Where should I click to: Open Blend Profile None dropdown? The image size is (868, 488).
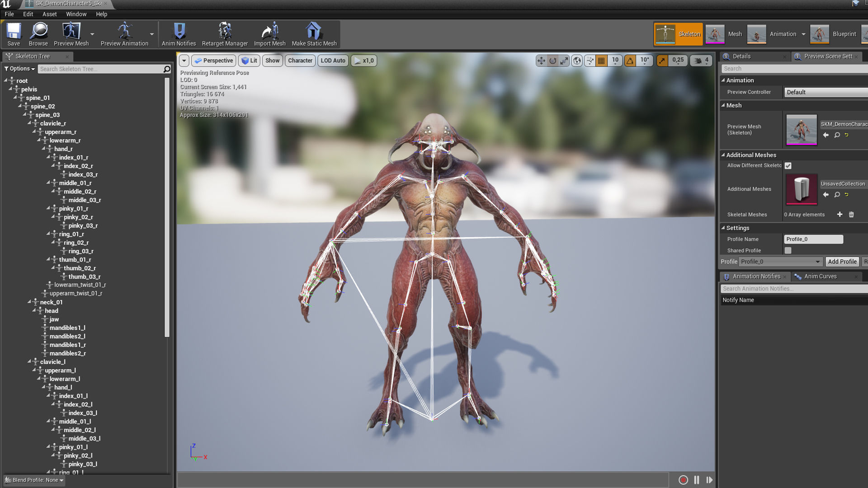coord(34,480)
